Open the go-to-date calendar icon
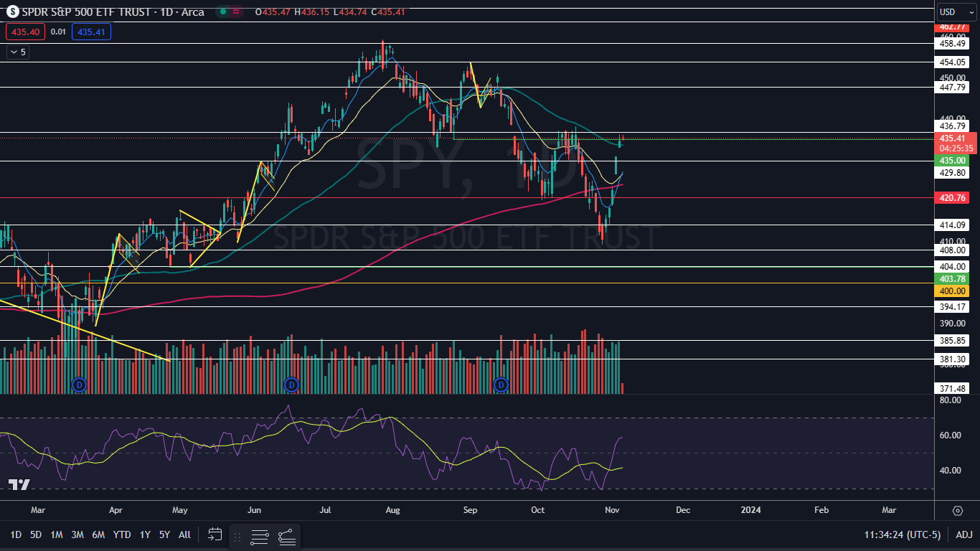The height and width of the screenshot is (551, 980). coord(215,534)
